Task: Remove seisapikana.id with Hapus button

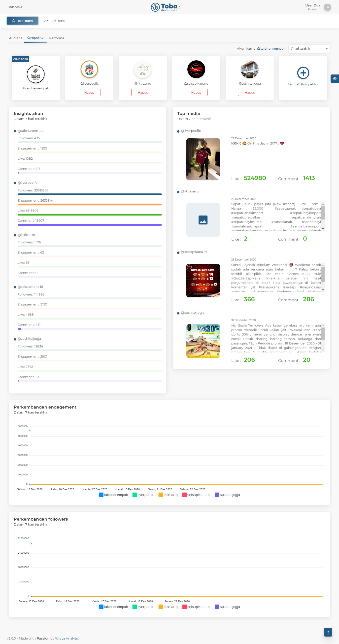Action: pos(196,92)
